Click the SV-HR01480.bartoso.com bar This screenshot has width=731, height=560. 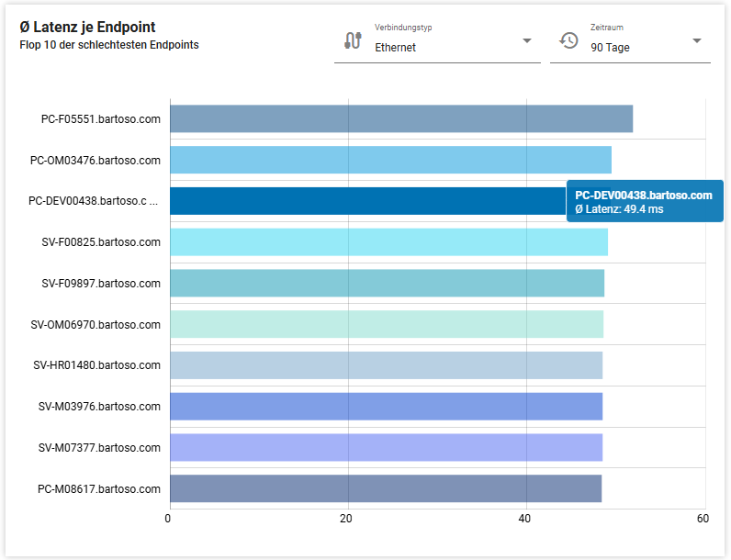click(386, 365)
